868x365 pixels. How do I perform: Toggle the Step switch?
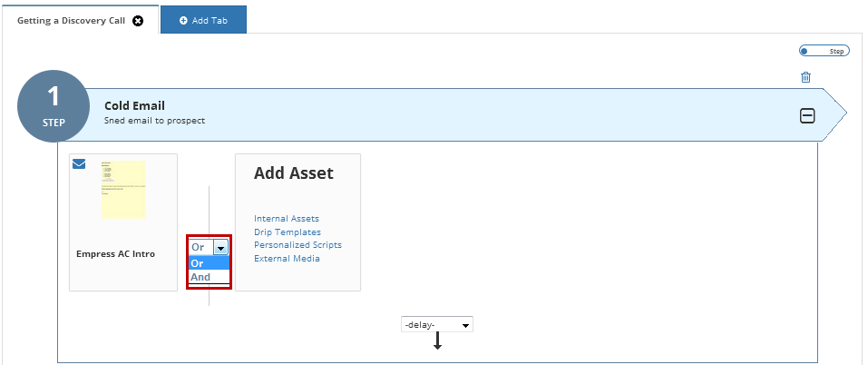[824, 51]
